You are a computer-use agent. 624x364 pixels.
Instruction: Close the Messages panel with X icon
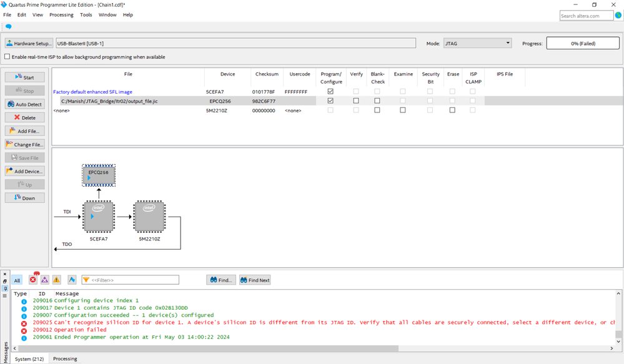pos(5,274)
